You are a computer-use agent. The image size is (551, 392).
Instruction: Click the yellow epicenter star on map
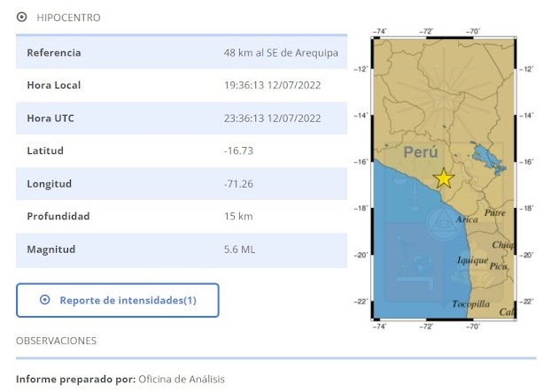(444, 178)
